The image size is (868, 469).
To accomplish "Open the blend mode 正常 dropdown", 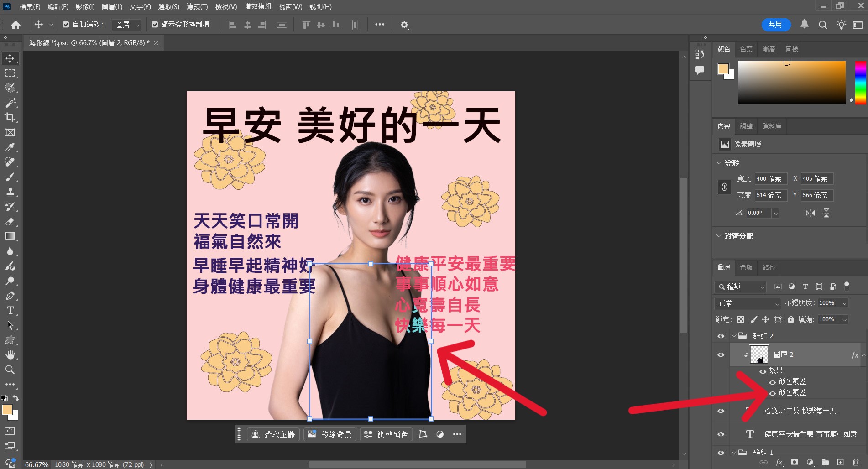I will (748, 303).
